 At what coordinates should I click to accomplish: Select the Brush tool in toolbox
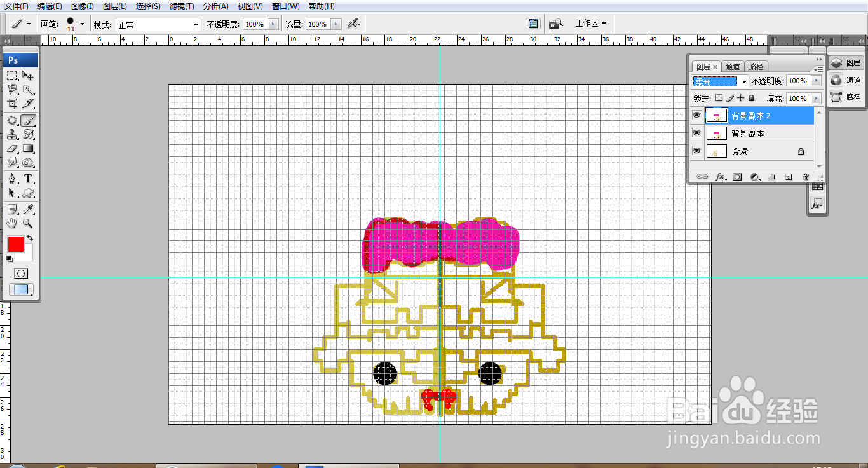tap(28, 120)
